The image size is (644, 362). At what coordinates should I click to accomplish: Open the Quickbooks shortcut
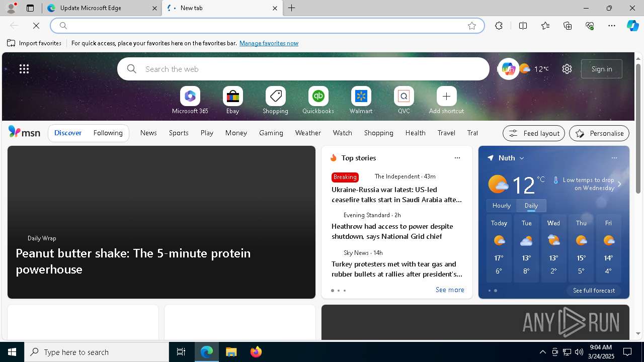[x=318, y=101]
